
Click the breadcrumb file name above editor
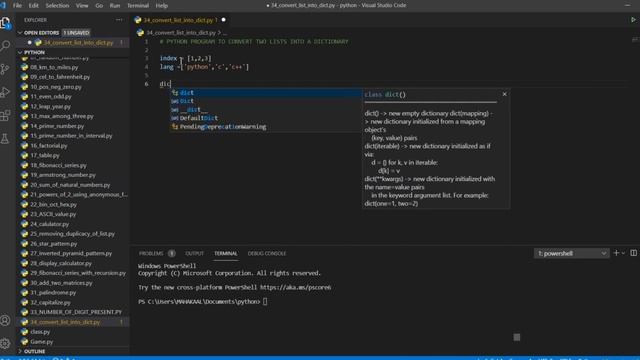coord(181,33)
